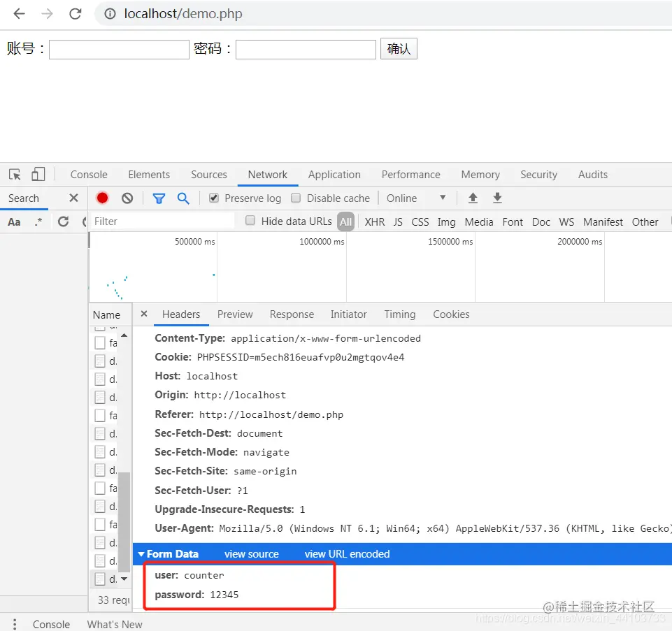Screen dimensions: 672x631
Task: Switch to the Response detail tab
Action: tap(292, 314)
